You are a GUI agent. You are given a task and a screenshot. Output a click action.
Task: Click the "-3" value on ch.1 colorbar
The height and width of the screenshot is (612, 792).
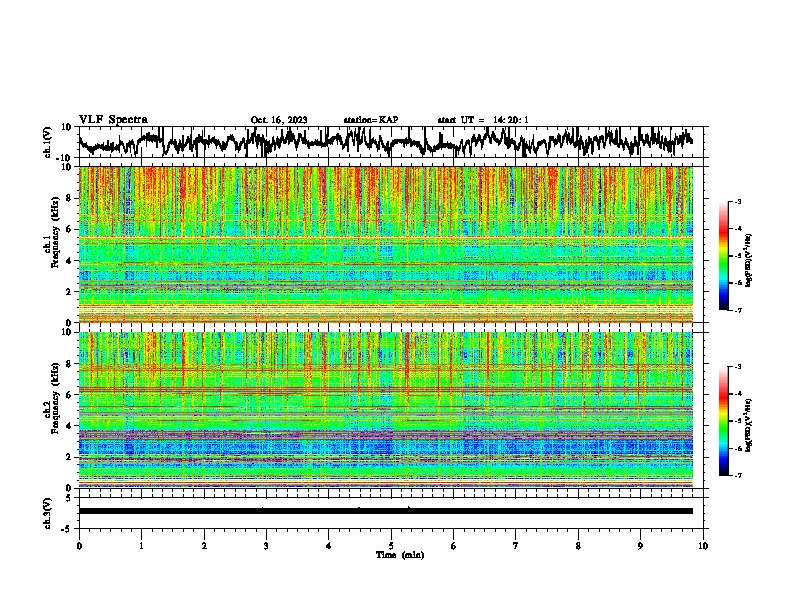tap(738, 201)
